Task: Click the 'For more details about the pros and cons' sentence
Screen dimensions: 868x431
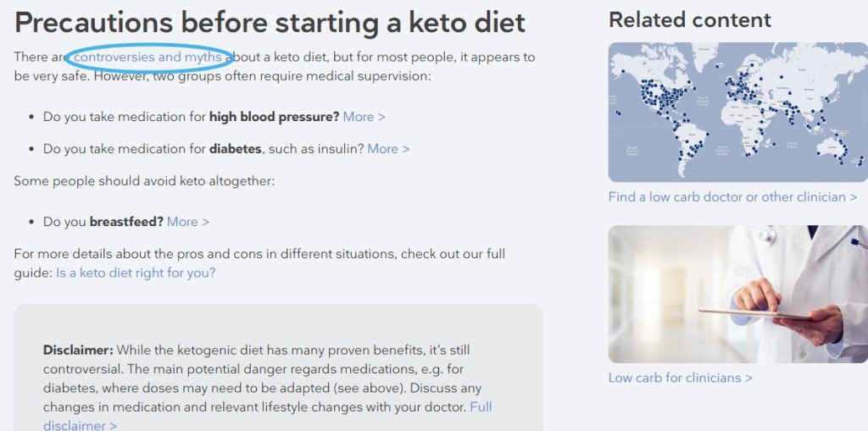Action: (x=254, y=254)
